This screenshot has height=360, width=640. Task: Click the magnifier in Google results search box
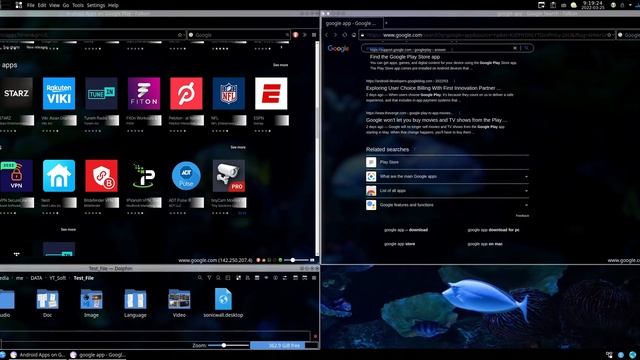click(527, 48)
